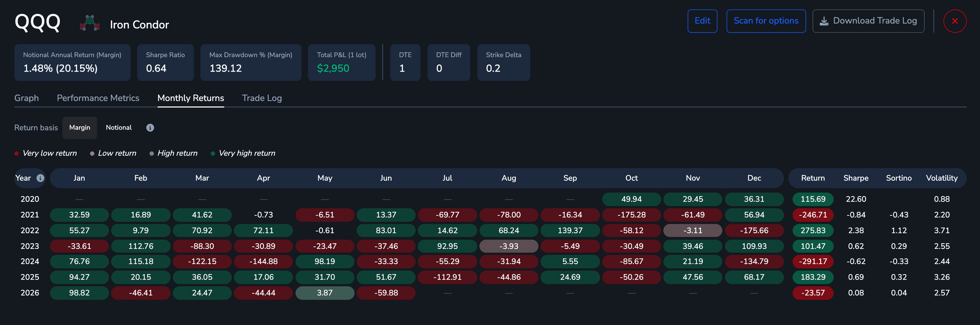Click the -3.11 cell in Nov 2022

tap(693, 230)
